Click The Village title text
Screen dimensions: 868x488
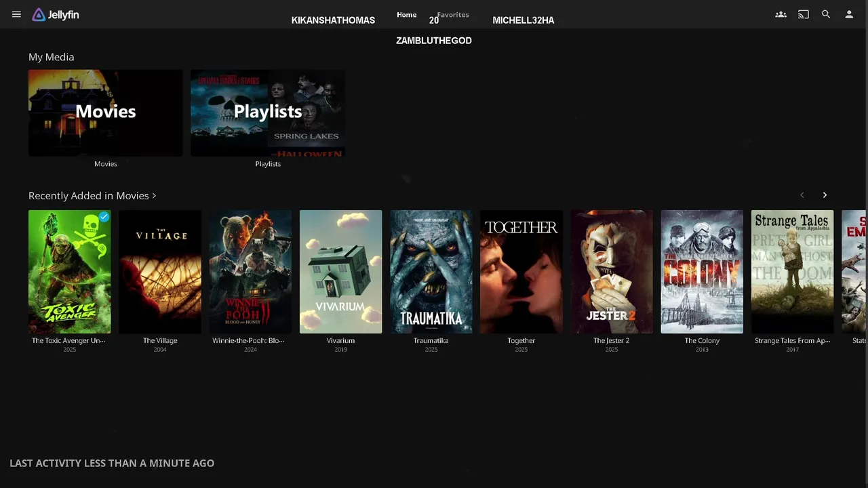(160, 341)
